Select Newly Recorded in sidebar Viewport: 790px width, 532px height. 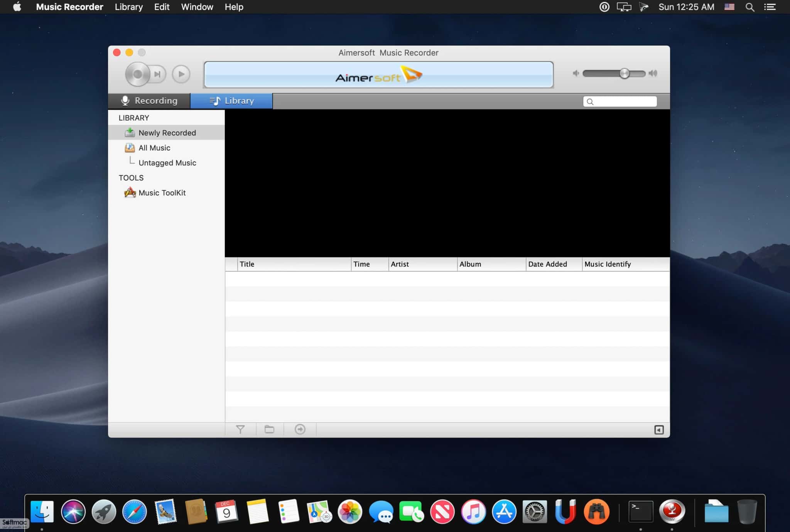[167, 133]
